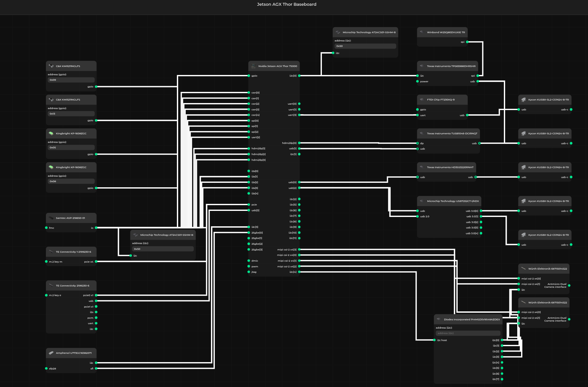Click the Jetson AGX Thor Baseboard title
The height and width of the screenshot is (387, 588).
pos(287,4)
